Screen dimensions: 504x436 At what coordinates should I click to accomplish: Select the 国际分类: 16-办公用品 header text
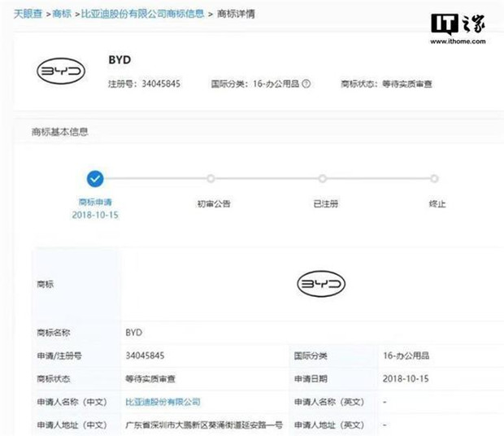tap(255, 84)
